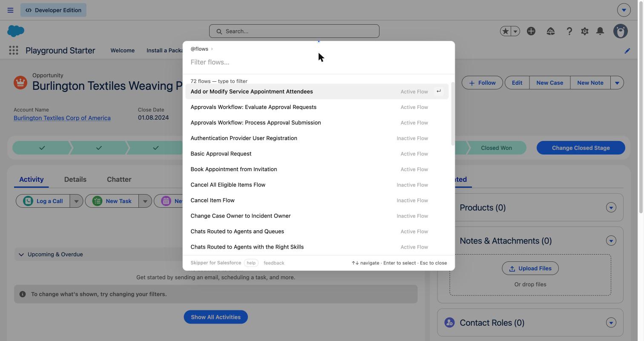Click the Salesforce cloud logo

point(16,31)
